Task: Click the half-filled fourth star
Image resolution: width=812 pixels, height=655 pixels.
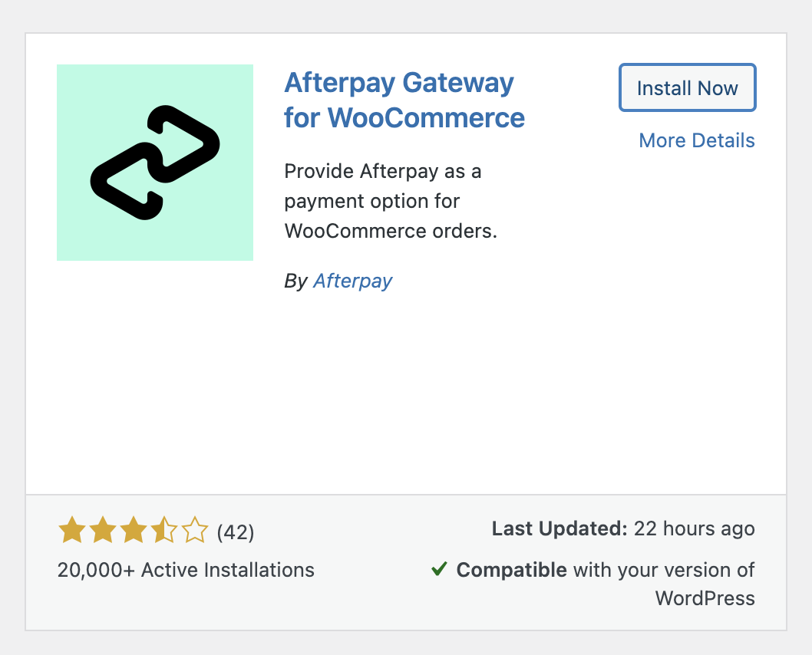Action: [164, 530]
